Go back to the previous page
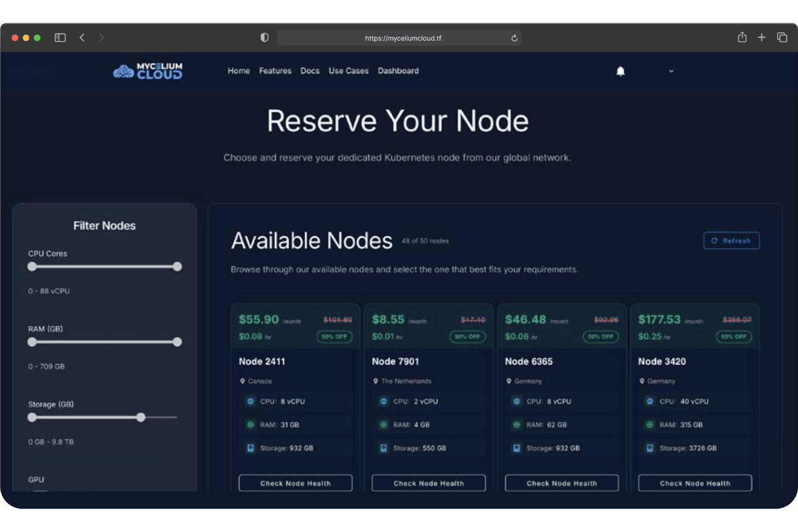The width and height of the screenshot is (798, 532). [x=82, y=38]
